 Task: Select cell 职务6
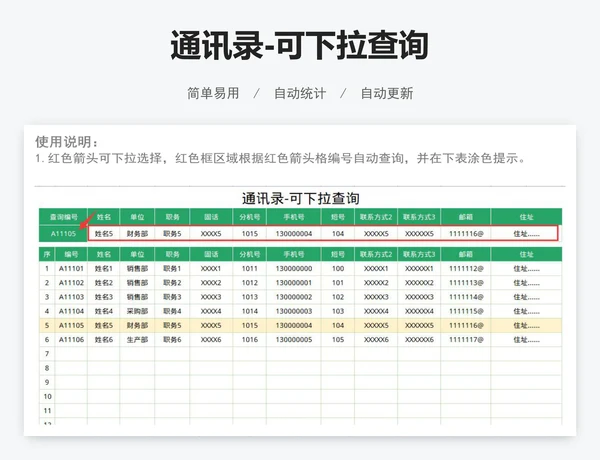172,339
